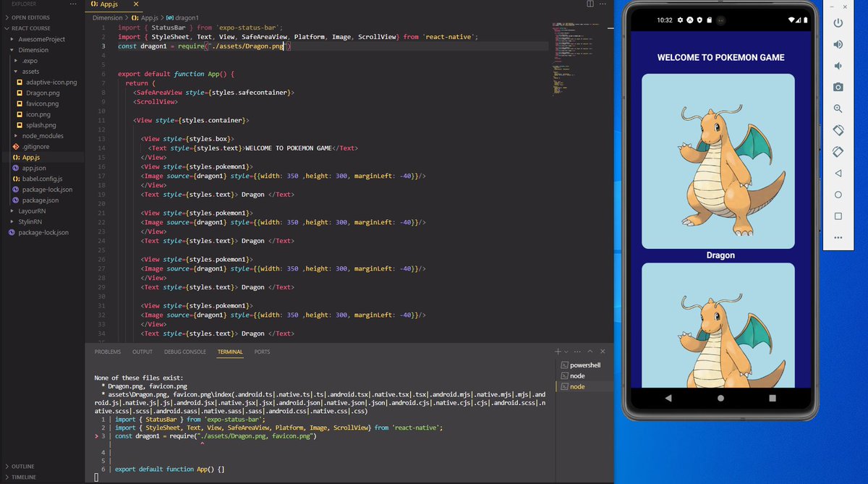Image resolution: width=868 pixels, height=484 pixels.
Task: Expand the .expo folder
Action: point(30,61)
